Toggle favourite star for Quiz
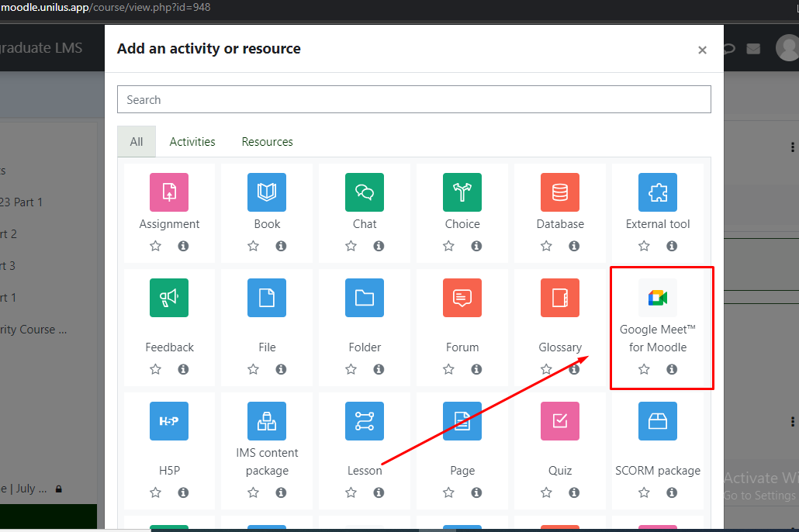Image resolution: width=799 pixels, height=532 pixels. pos(546,492)
